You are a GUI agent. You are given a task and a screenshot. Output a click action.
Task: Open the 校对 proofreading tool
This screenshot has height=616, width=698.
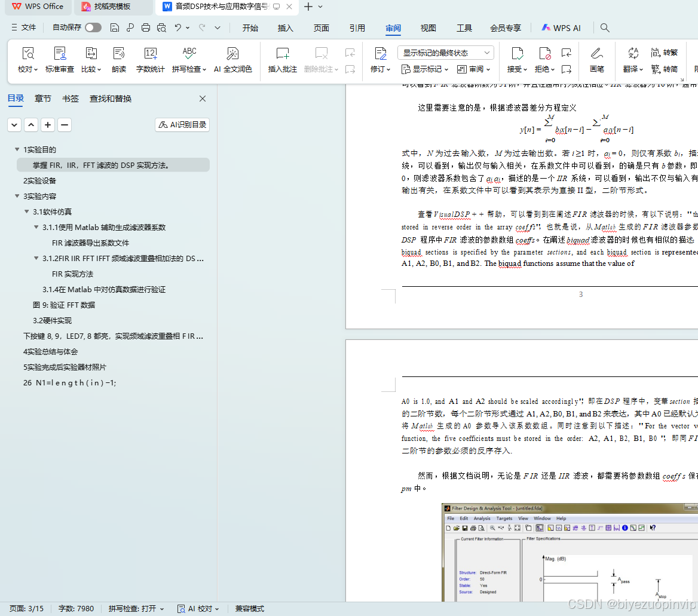coord(27,60)
